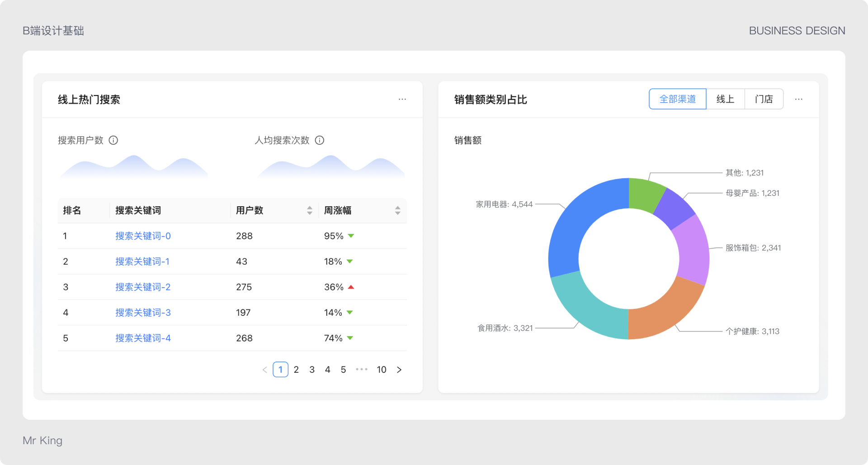The height and width of the screenshot is (465, 868).
Task: Switch to the 门店 channel tab
Action: [764, 99]
